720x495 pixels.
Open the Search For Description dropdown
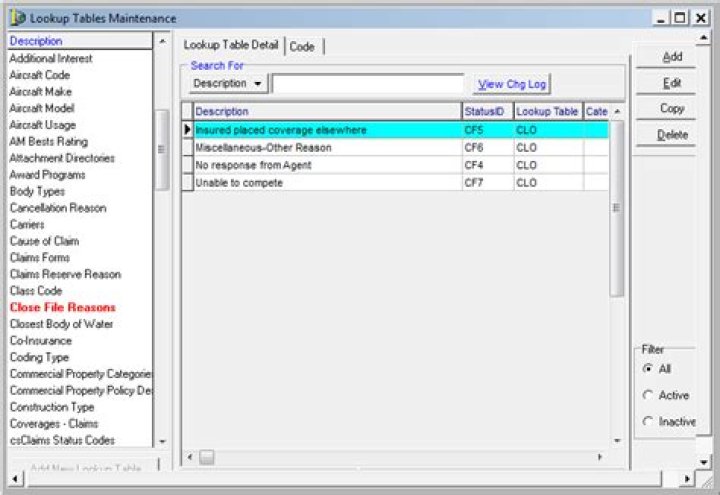[228, 84]
